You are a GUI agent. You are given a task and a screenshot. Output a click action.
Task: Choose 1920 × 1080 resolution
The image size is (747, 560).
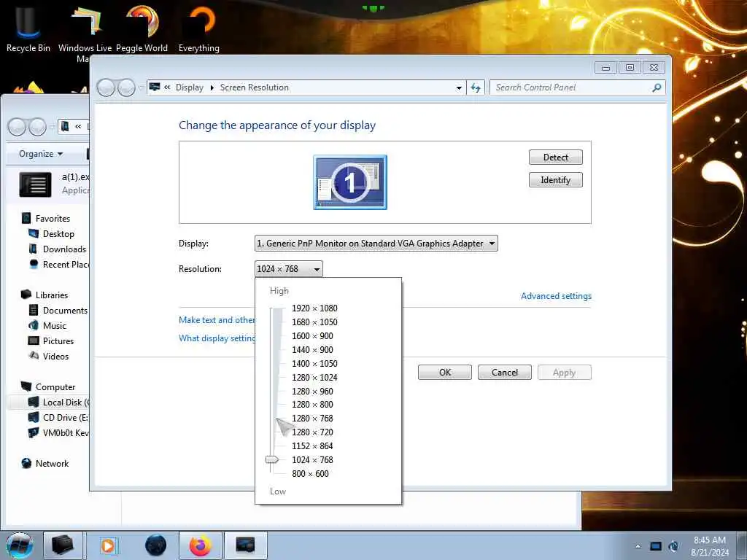[x=314, y=308]
